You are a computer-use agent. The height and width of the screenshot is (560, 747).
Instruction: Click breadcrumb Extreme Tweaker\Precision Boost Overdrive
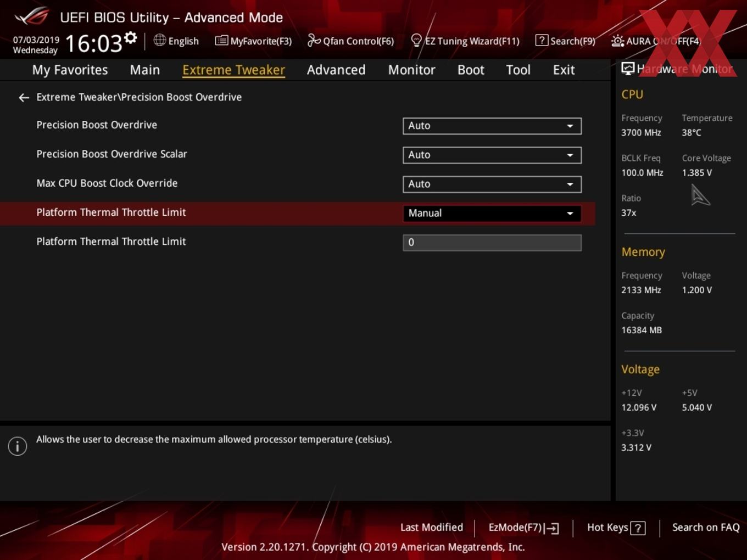pyautogui.click(x=139, y=97)
